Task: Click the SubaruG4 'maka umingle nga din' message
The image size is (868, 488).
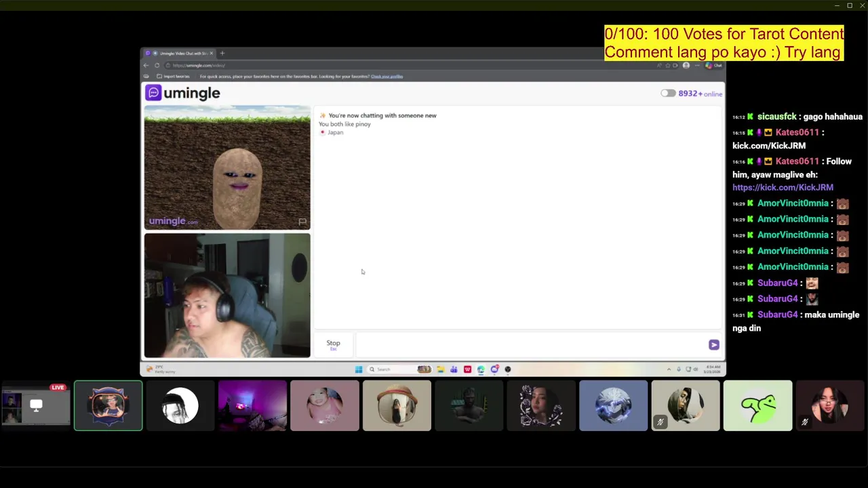Action: coord(795,321)
